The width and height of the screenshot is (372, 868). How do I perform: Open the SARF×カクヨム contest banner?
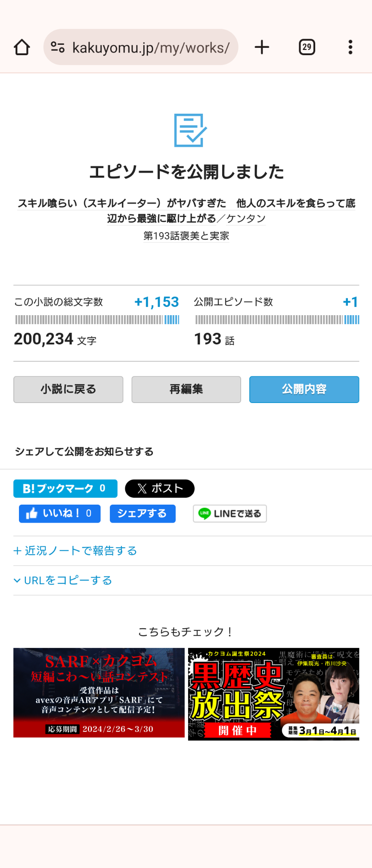99,693
